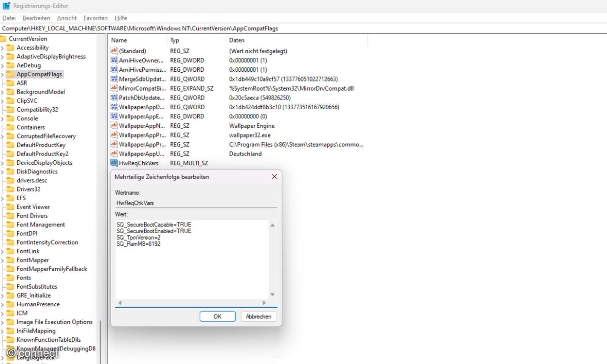The width and height of the screenshot is (607, 364).
Task: Click the ab icon beside MirrorCompatBi
Action: pos(114,88)
